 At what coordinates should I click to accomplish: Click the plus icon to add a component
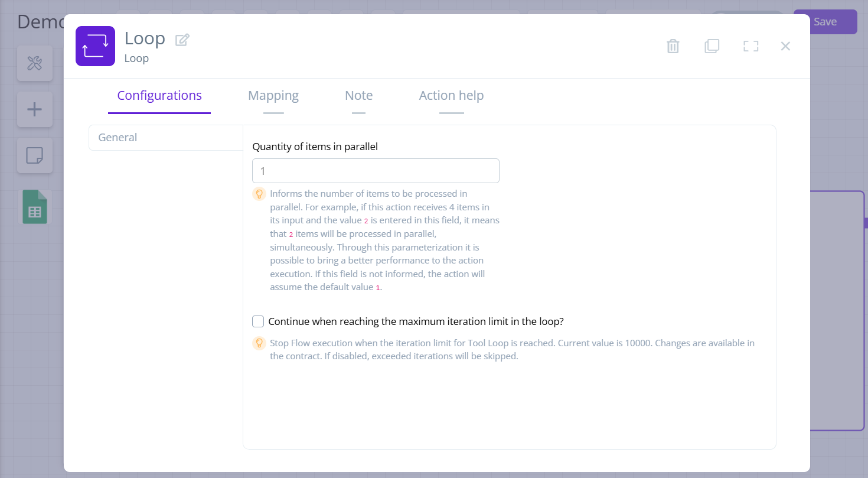click(x=34, y=109)
